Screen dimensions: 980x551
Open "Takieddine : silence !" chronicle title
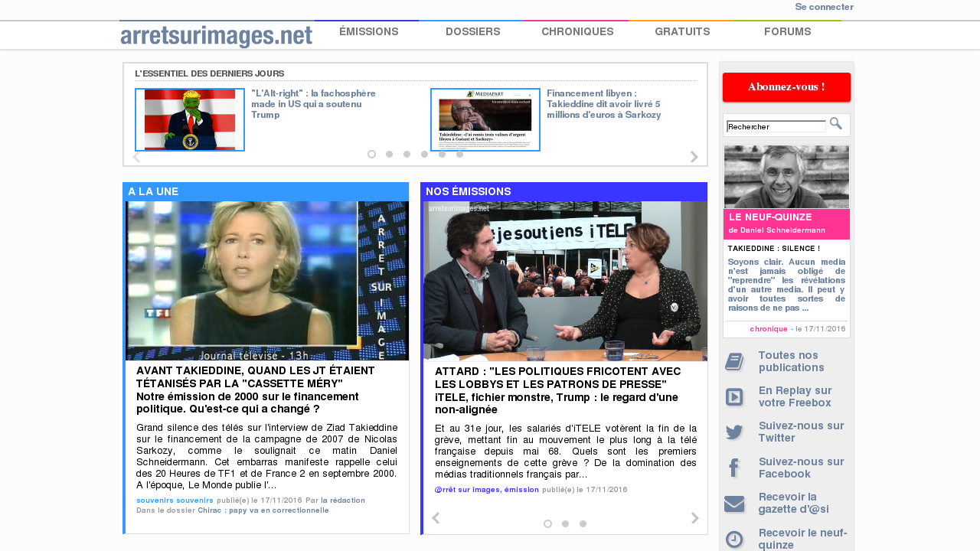[773, 249]
